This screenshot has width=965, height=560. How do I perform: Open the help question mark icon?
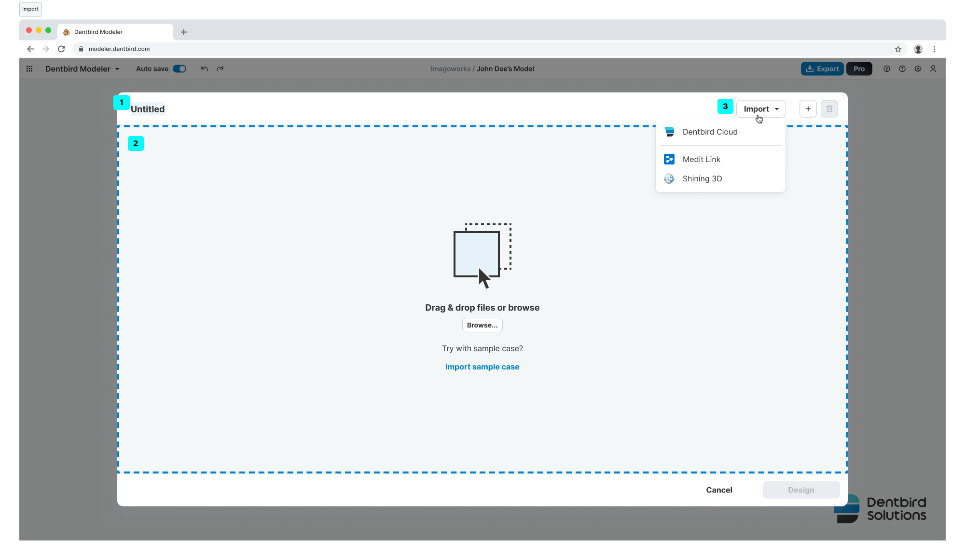[x=902, y=69]
